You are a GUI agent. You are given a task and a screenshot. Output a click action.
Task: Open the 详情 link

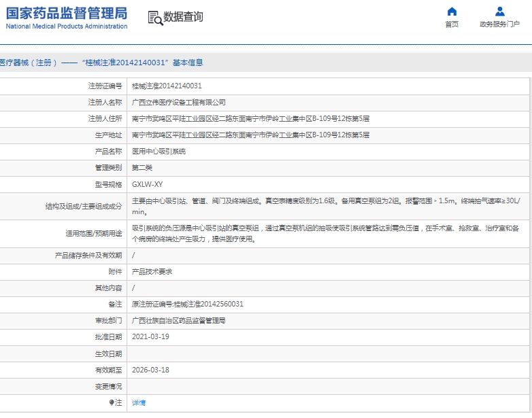[x=139, y=403]
